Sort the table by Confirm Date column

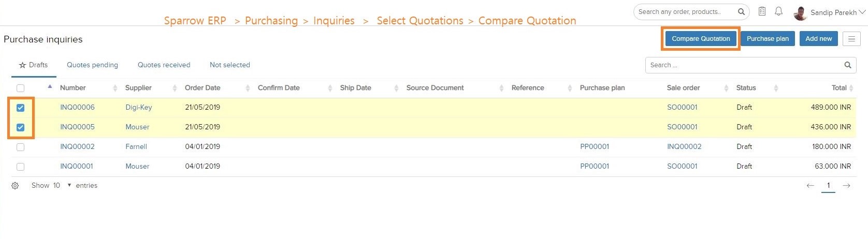[x=279, y=88]
